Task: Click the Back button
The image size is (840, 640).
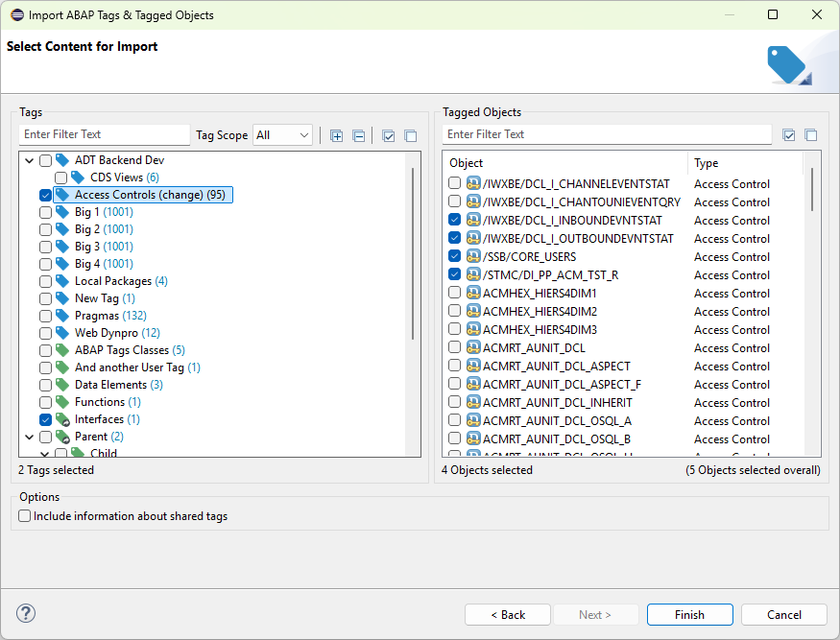Action: coord(508,615)
